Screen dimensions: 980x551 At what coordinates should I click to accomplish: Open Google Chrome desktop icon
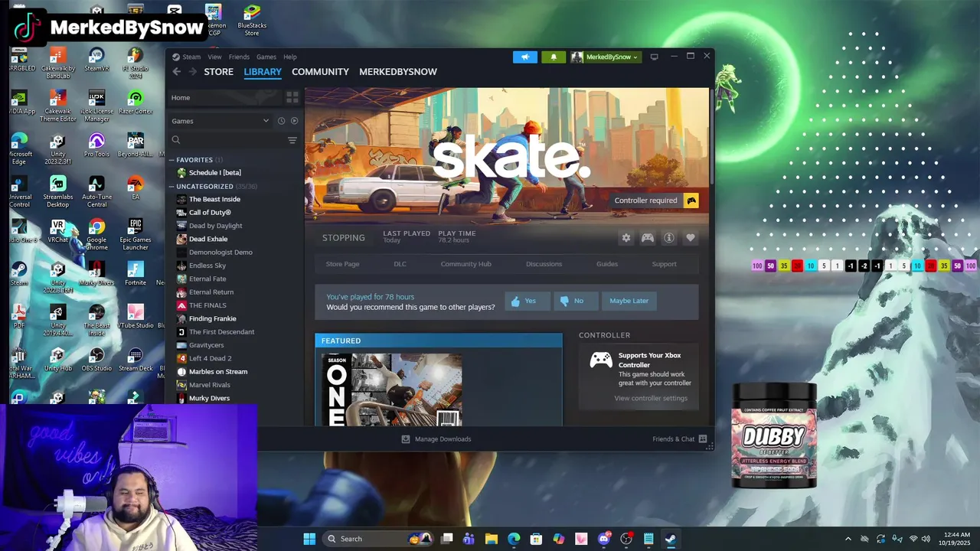pos(96,234)
